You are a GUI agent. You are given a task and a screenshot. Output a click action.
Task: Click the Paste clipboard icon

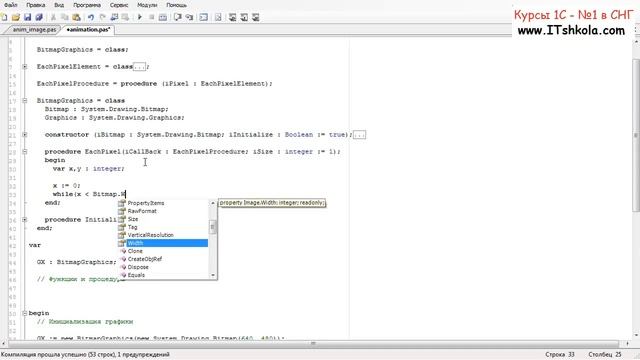[76, 17]
